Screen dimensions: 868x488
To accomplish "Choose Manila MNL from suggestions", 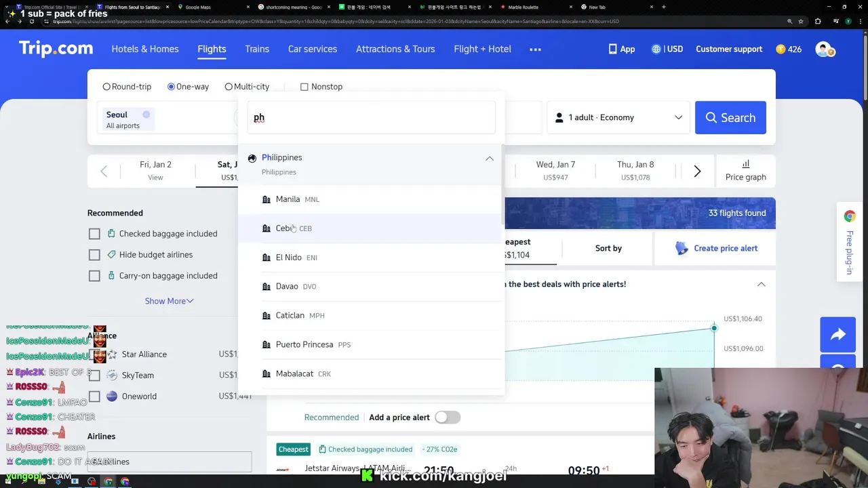I will click(x=370, y=199).
